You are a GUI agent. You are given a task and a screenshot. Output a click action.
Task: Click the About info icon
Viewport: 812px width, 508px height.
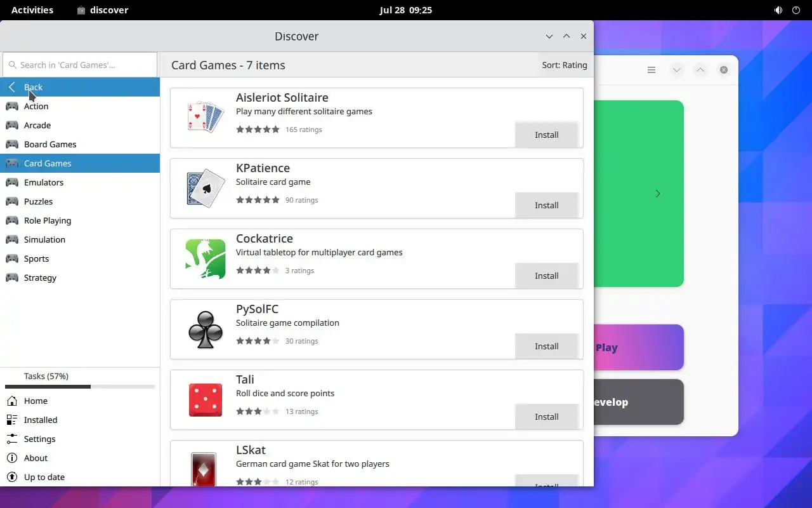12,458
